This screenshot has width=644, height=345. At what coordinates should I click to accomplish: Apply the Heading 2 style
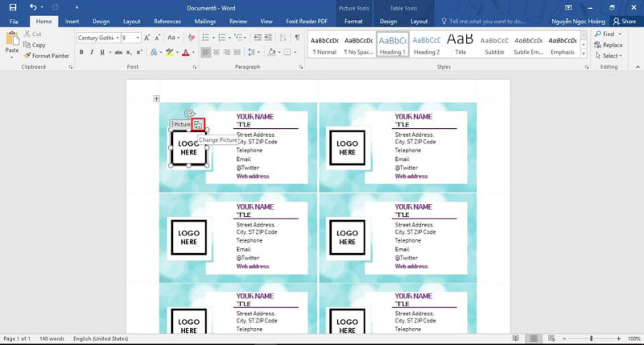[427, 45]
